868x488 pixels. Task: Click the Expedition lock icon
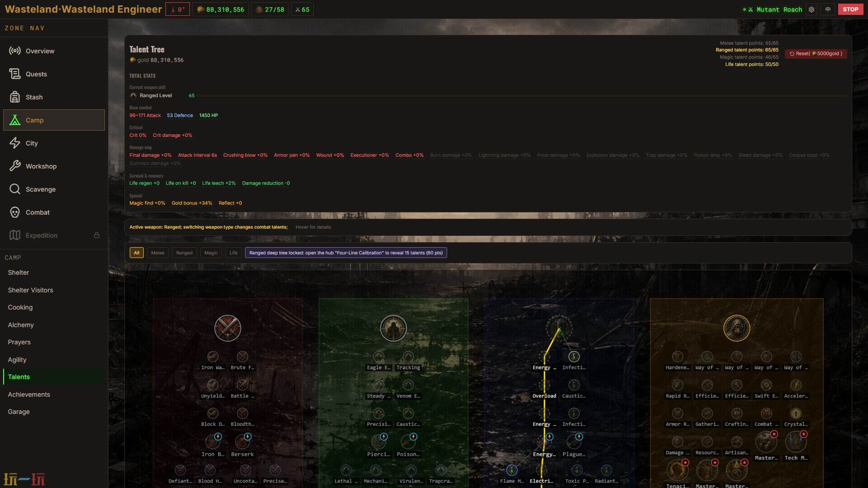click(97, 235)
